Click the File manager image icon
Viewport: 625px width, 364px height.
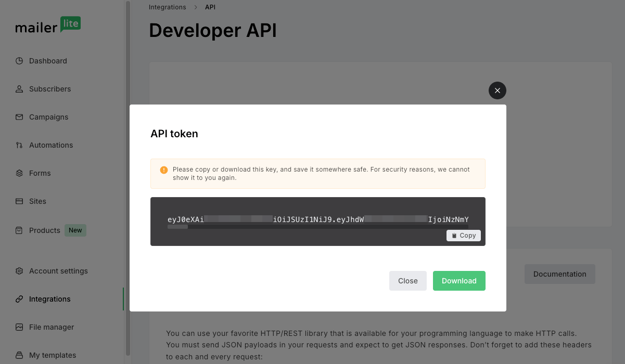[x=19, y=327]
